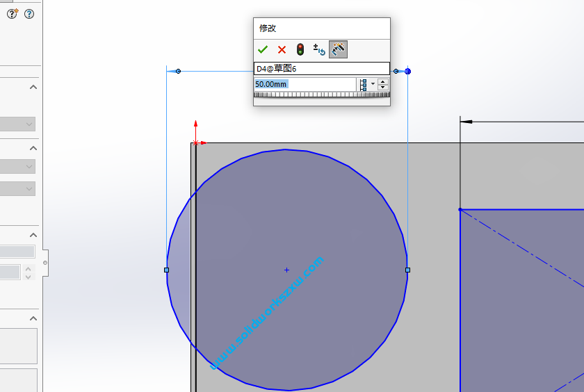The height and width of the screenshot is (392, 584).
Task: Cancel the Modify dialog with the red X
Action: point(282,49)
